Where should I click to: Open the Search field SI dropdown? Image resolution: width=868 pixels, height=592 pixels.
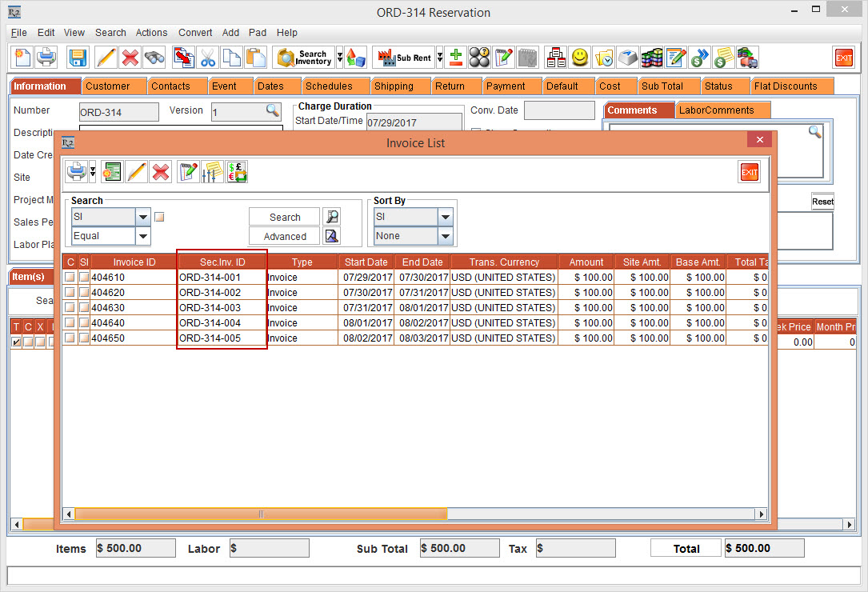pyautogui.click(x=143, y=217)
